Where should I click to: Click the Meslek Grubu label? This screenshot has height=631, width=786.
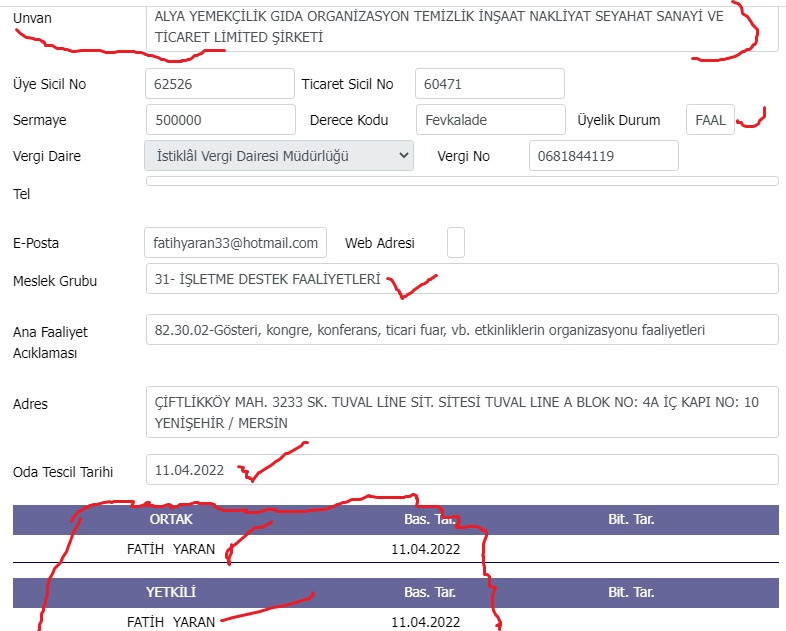[x=55, y=281]
